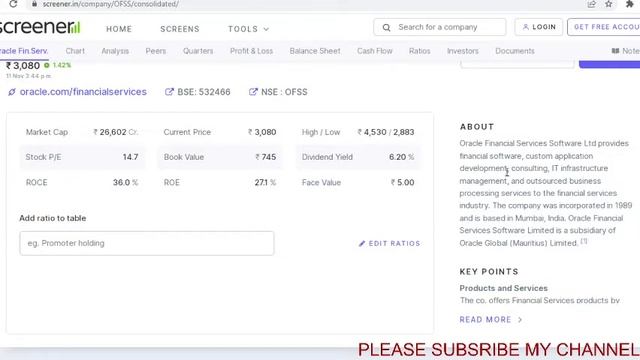Open the Screens menu item
The image size is (640, 360).
[x=180, y=29]
